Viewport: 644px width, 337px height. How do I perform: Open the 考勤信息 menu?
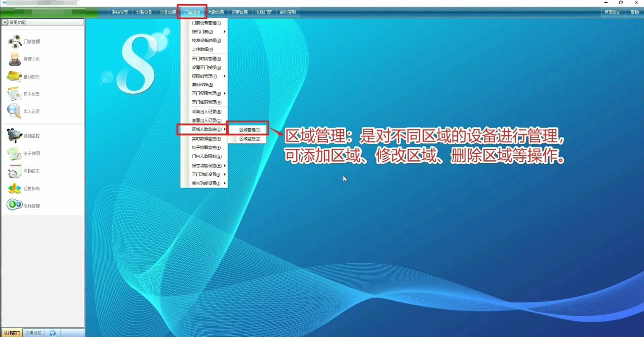(x=216, y=12)
